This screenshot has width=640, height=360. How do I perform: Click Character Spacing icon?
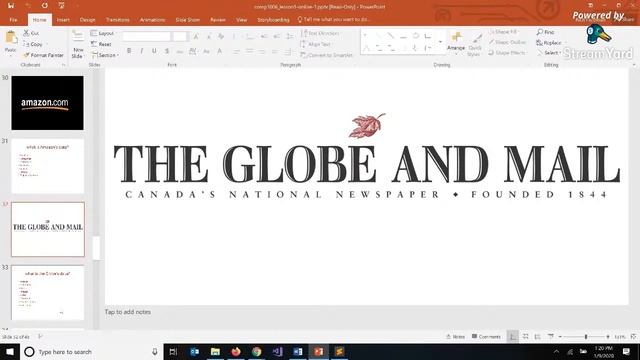click(193, 51)
